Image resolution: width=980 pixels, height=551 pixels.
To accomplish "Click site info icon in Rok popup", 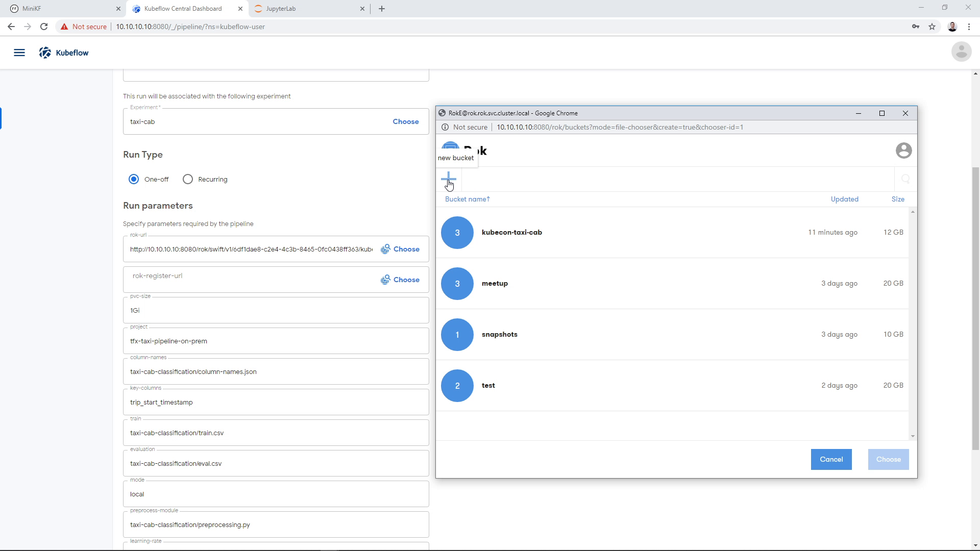I will click(x=445, y=127).
